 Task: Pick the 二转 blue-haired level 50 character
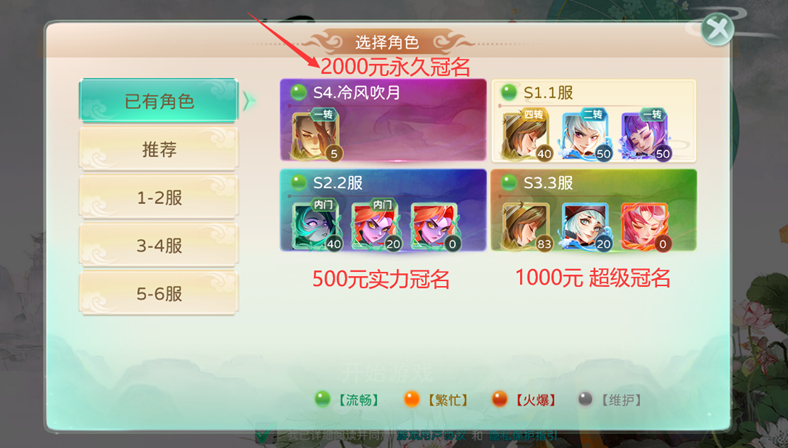586,135
